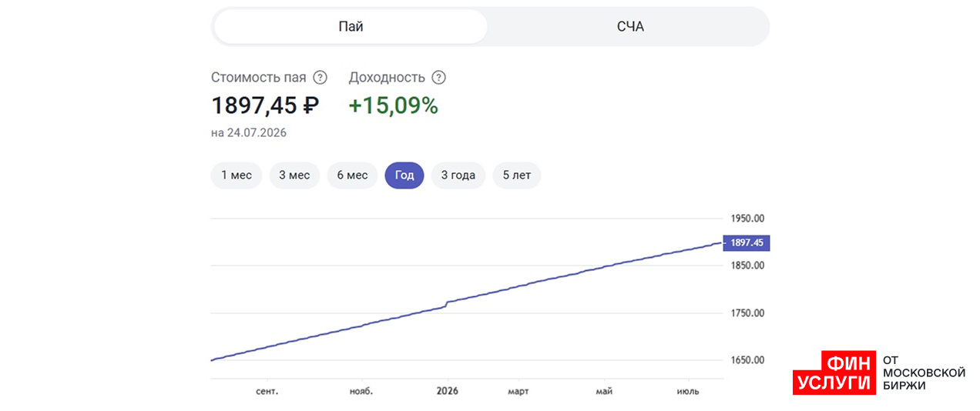Choose the 3 года period button
This screenshot has width=980, height=411.
pos(458,175)
